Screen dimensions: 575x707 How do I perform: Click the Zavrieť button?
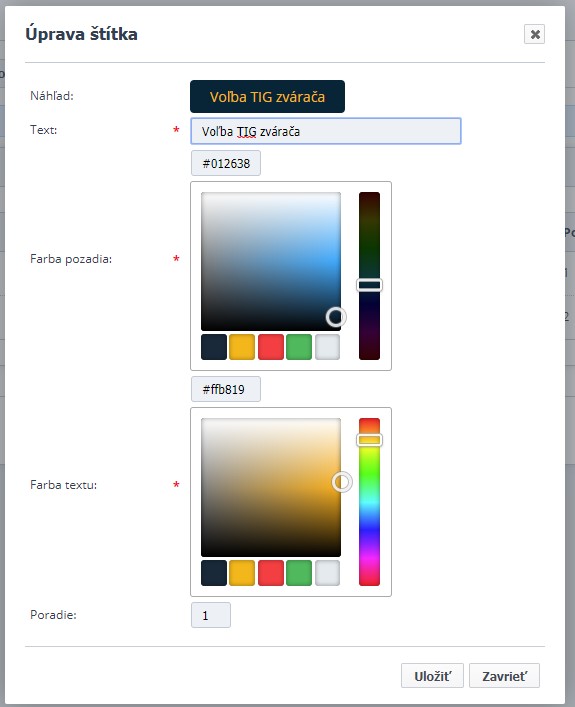[x=504, y=675]
